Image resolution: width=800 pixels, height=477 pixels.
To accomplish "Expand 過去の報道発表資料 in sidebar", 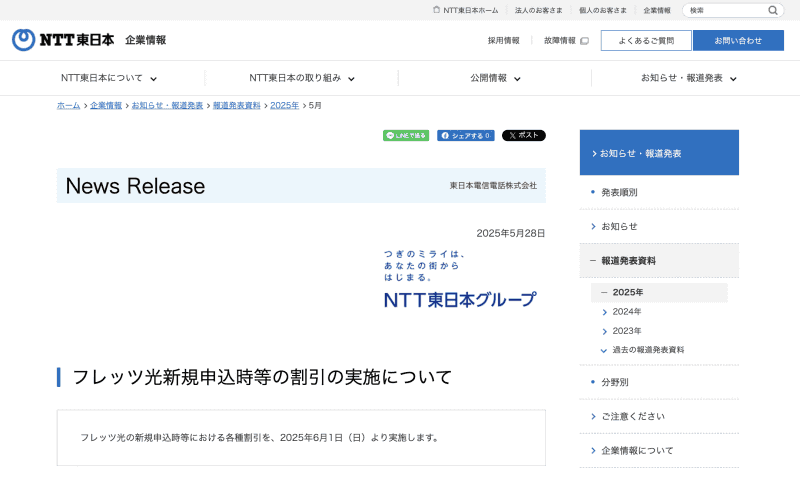I will (x=643, y=350).
